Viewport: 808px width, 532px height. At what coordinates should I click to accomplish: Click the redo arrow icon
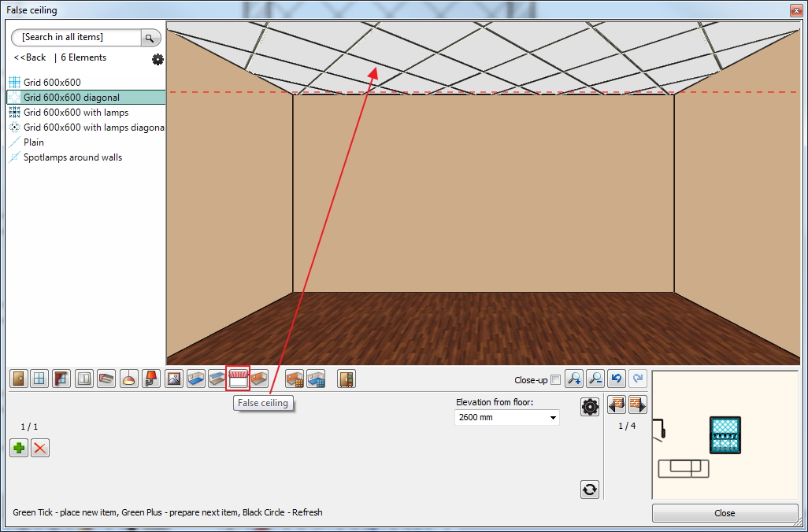[x=637, y=379]
